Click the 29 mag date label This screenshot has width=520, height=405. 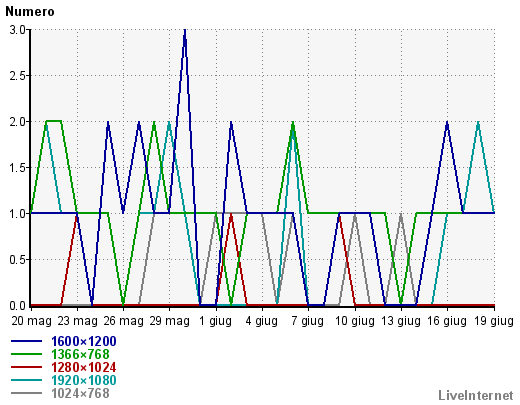[170, 321]
